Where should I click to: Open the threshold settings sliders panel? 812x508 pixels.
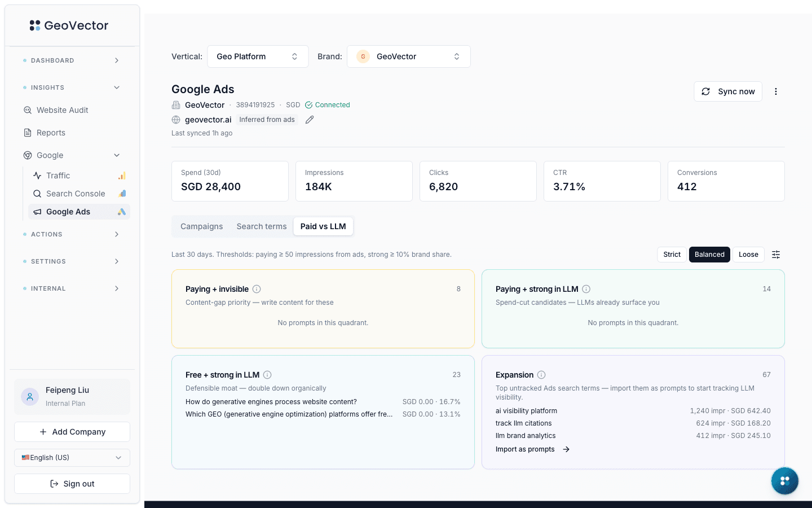click(x=776, y=254)
